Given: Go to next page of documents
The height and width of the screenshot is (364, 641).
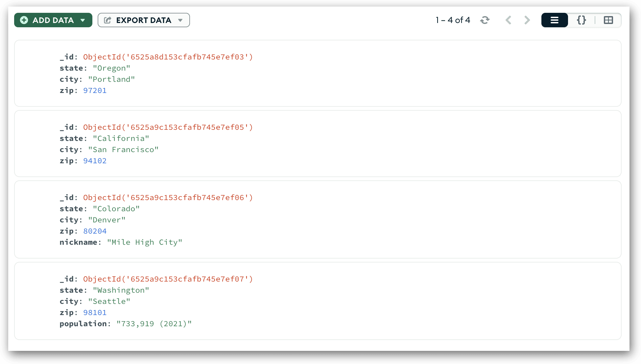Looking at the screenshot, I should 527,20.
